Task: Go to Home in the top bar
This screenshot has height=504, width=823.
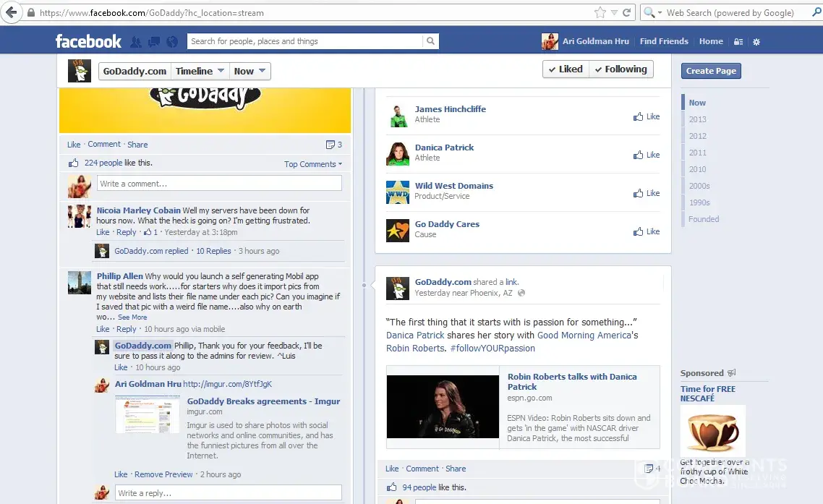Action: tap(710, 41)
